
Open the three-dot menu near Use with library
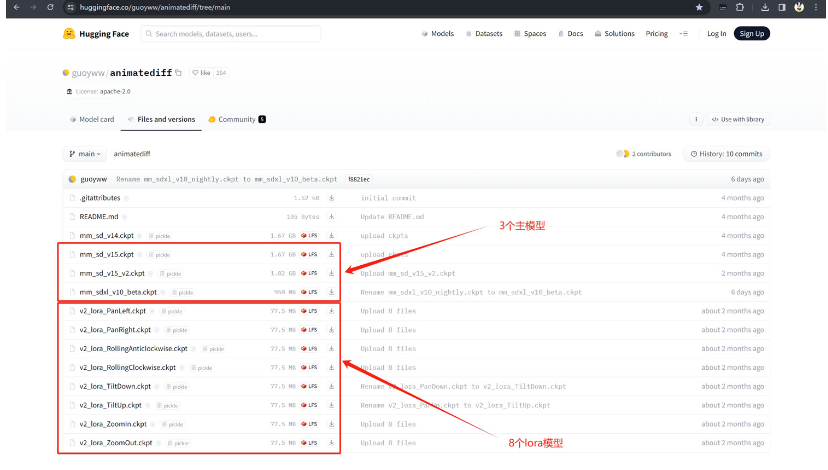pyautogui.click(x=696, y=119)
